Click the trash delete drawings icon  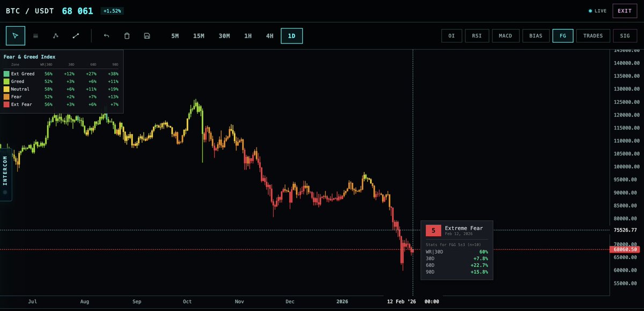(x=127, y=36)
